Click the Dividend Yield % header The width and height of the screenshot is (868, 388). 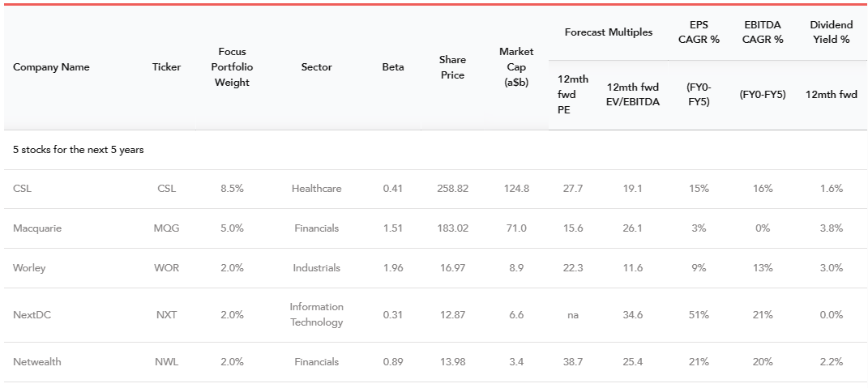point(831,32)
